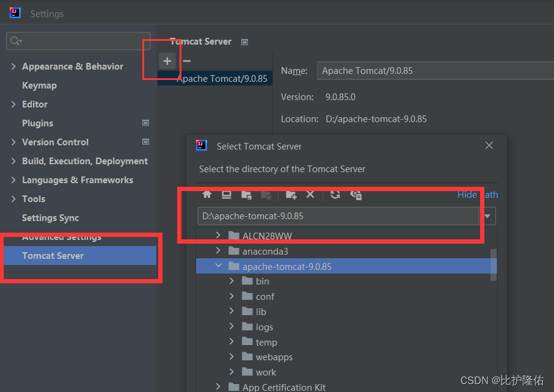Expand the lib folder

point(231,311)
